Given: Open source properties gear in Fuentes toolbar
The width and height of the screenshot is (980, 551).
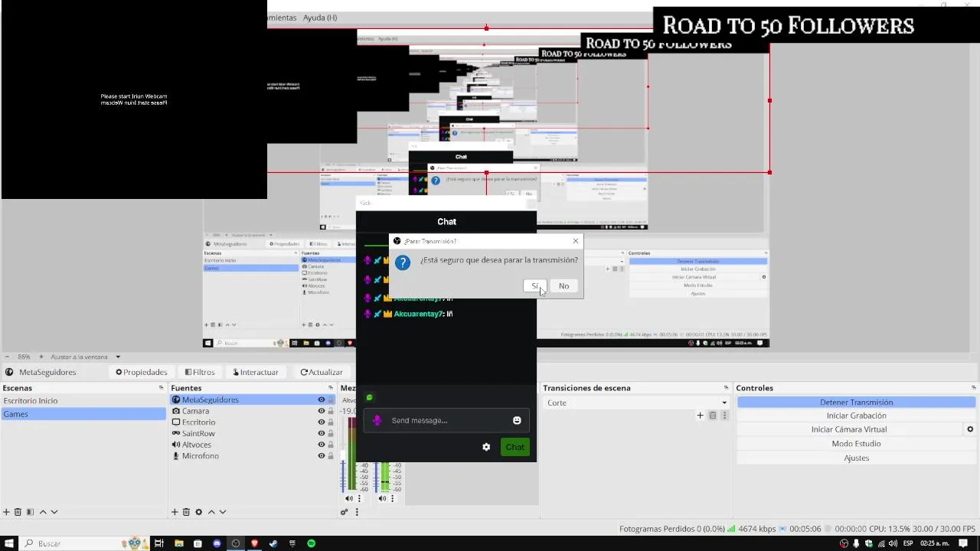Looking at the screenshot, I should point(198,512).
